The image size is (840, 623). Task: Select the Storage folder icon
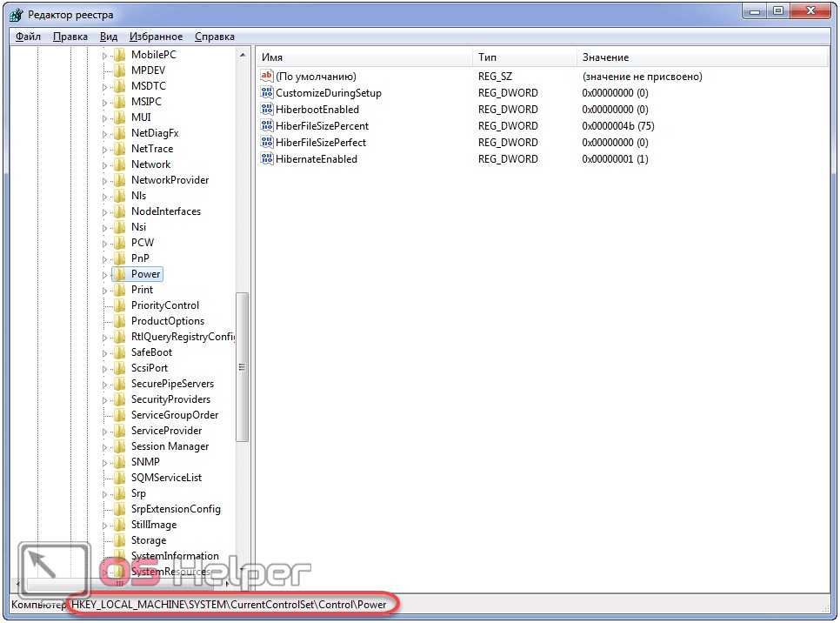tap(120, 540)
